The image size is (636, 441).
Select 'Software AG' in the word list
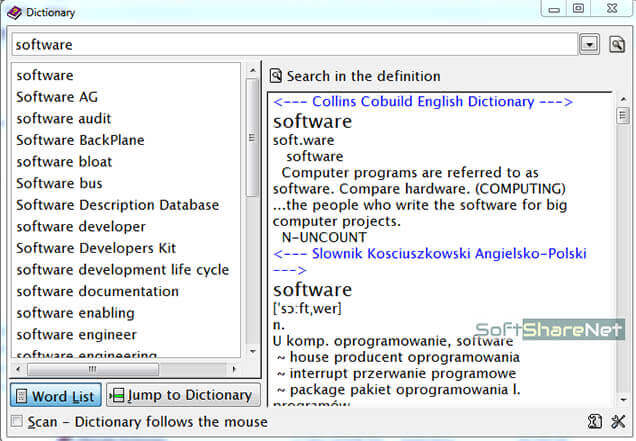pos(57,97)
